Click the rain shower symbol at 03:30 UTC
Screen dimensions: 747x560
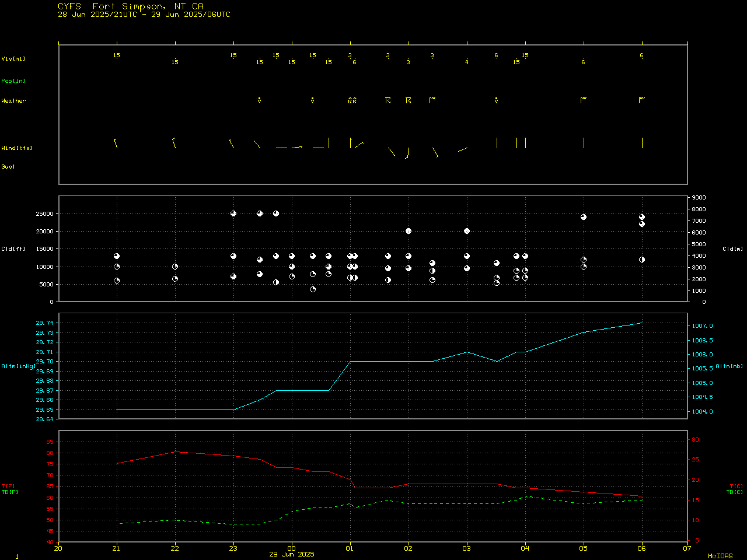point(497,100)
